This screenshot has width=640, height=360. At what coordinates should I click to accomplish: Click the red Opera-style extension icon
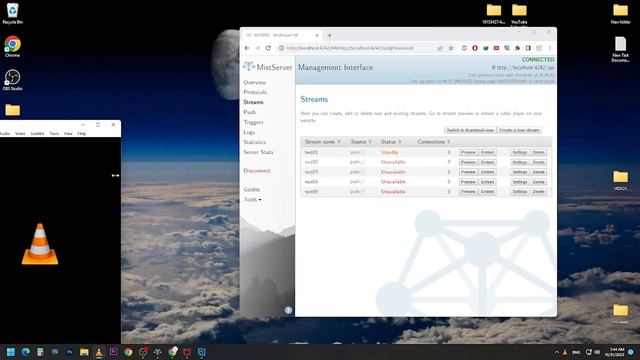[475, 48]
